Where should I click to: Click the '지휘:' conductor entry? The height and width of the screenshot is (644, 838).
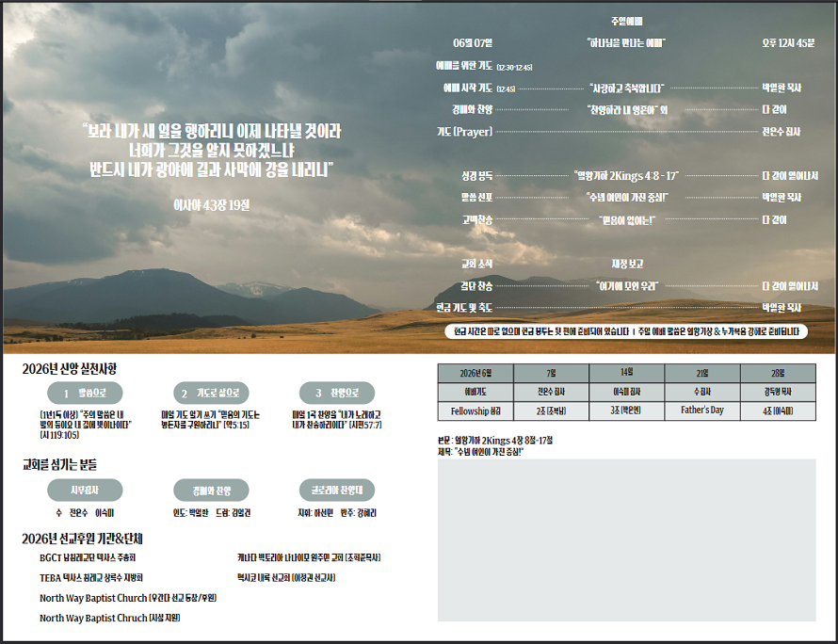coord(315,512)
